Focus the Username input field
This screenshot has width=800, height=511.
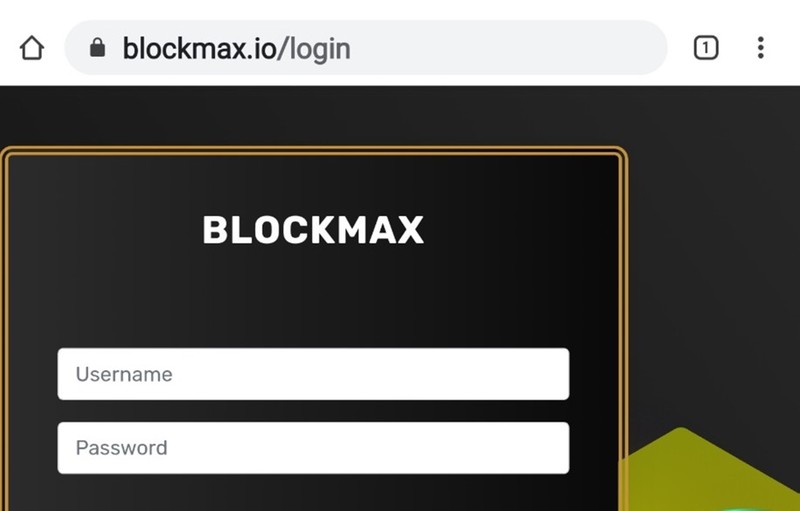pos(313,374)
